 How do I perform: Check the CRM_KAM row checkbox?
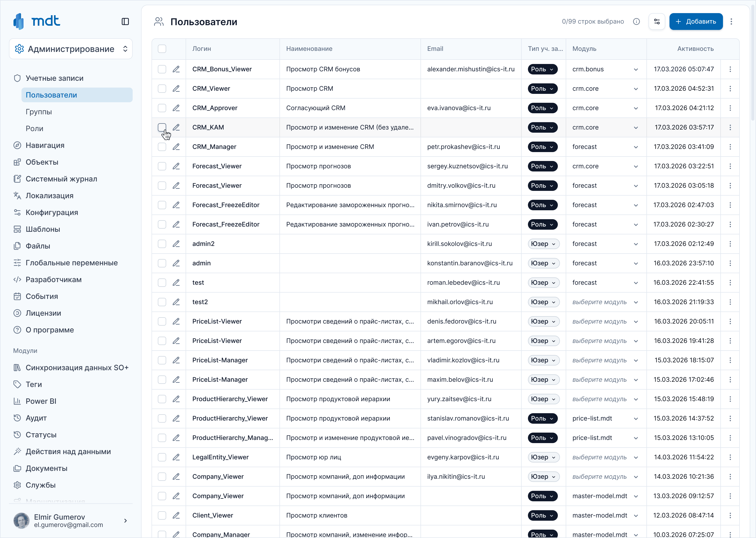click(162, 127)
